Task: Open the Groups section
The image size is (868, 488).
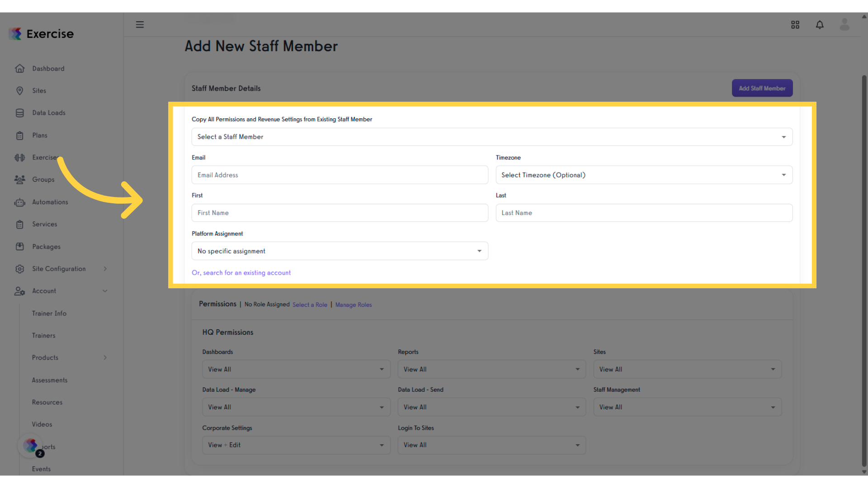Action: pos(43,179)
